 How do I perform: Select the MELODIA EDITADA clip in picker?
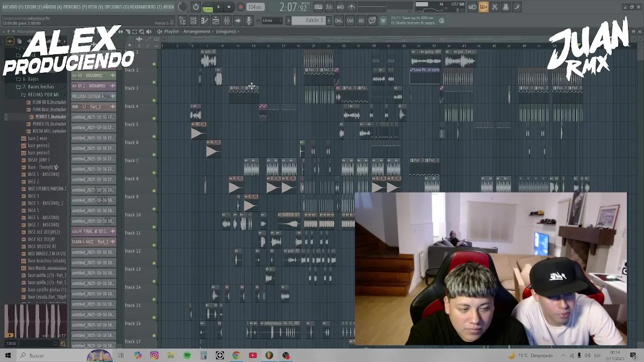point(94,96)
